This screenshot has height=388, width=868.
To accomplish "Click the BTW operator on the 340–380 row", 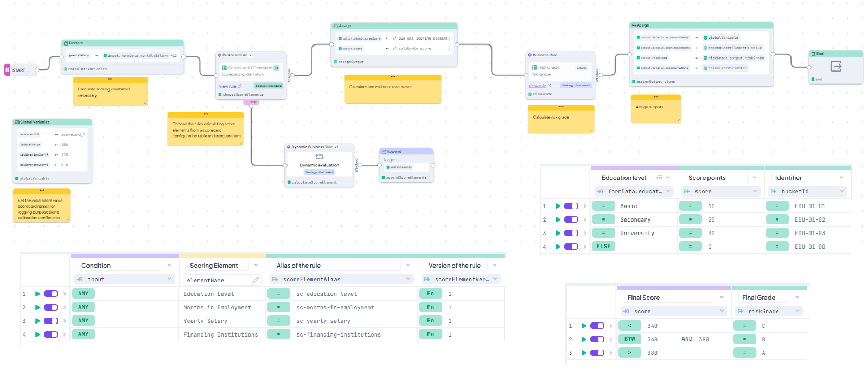I will click(629, 339).
